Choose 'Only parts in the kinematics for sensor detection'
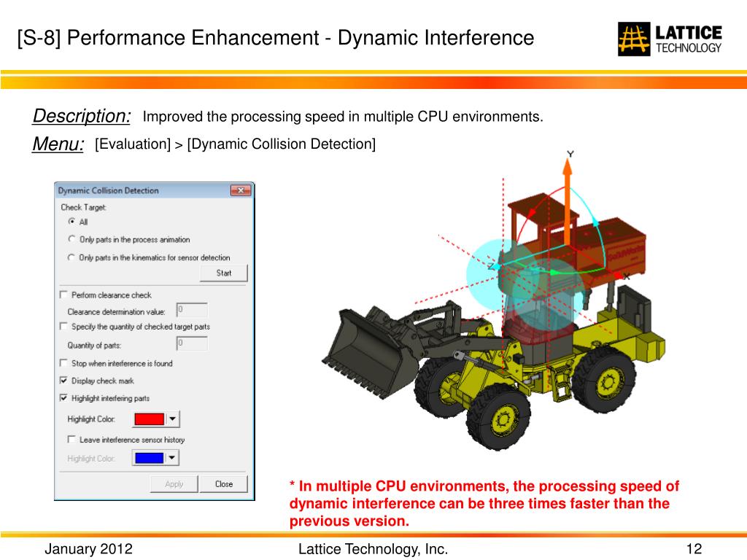Screen dimensions: 747x560 72,257
